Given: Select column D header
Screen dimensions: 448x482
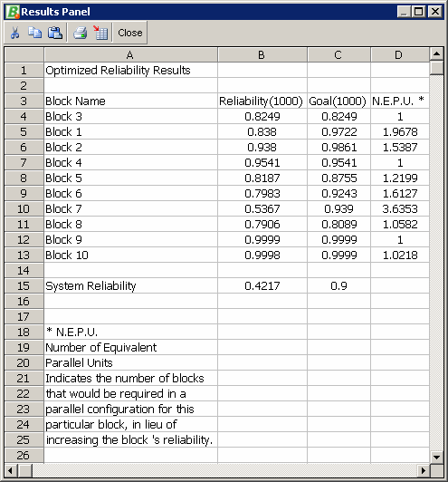Looking at the screenshot, I should (x=399, y=55).
